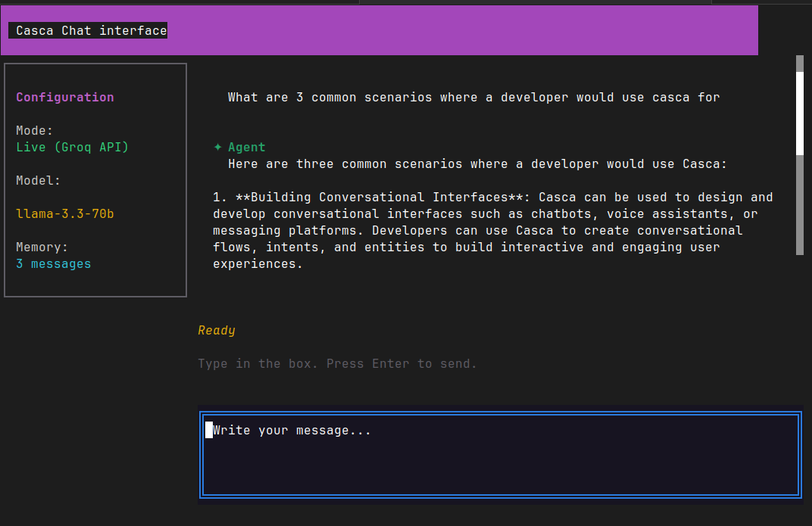
Task: Click the Mode label in Configuration
Action: coord(33,130)
